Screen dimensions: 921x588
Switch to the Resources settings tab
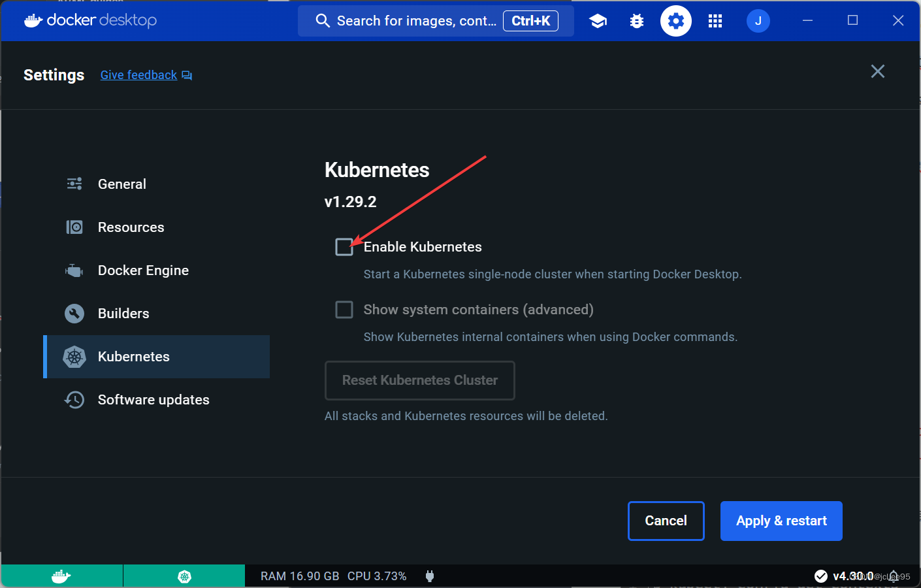(131, 227)
